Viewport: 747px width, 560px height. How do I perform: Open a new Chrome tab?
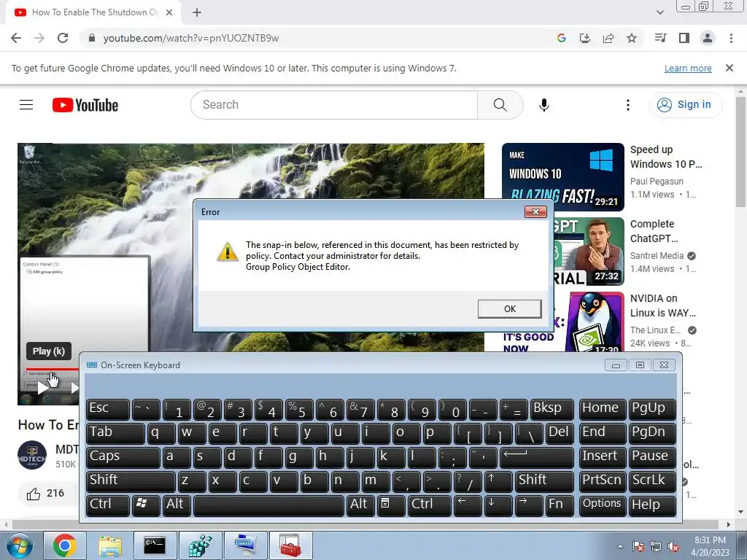click(197, 12)
